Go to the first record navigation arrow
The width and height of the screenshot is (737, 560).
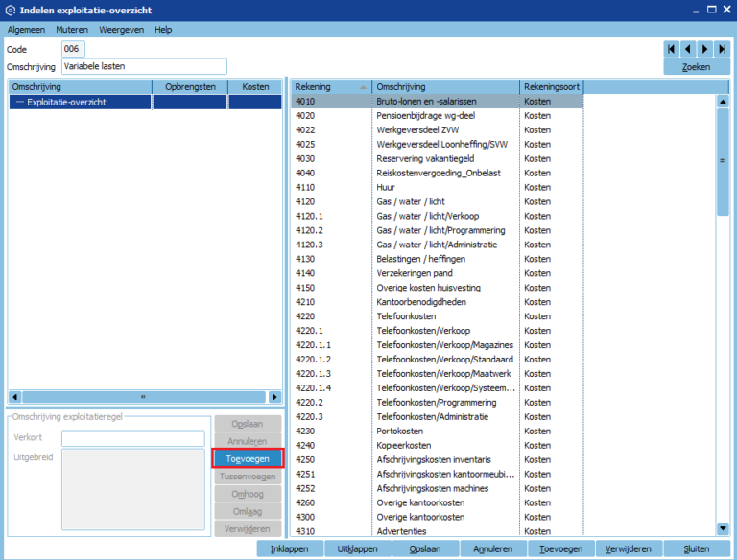coord(671,48)
